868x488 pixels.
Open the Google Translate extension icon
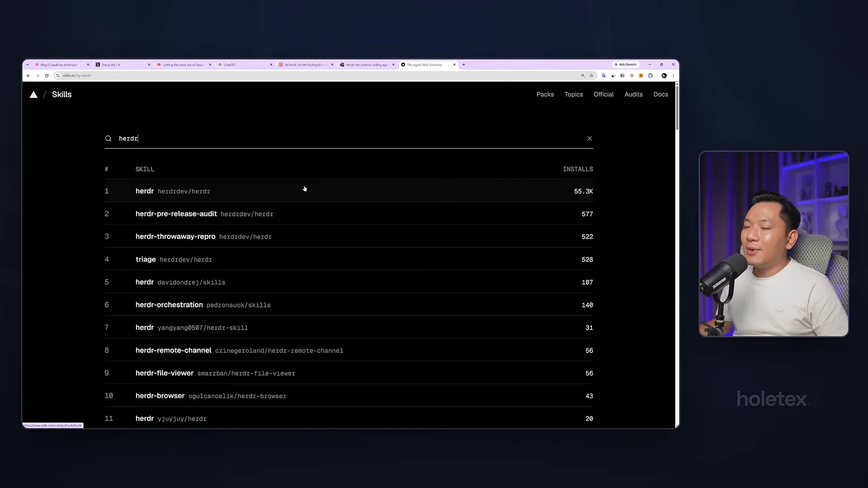603,75
